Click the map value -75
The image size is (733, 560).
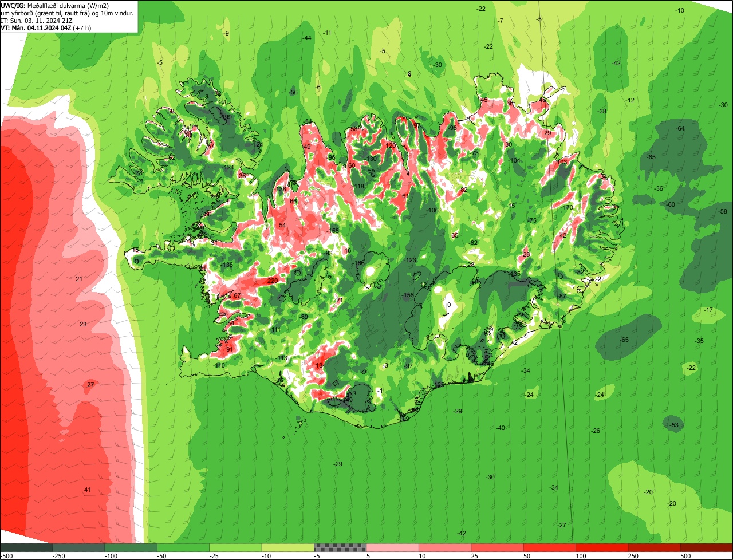tap(532, 220)
